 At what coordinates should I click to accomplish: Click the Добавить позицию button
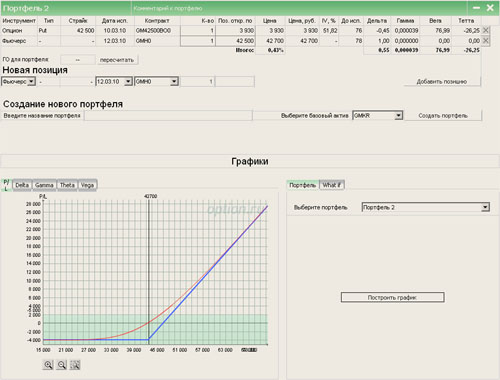tap(442, 81)
